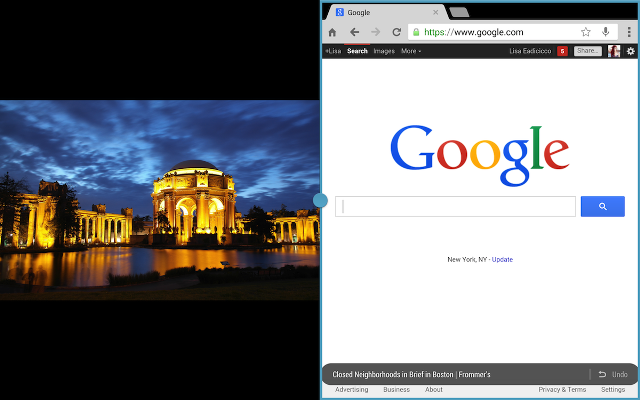Open Images in the Google bar
Image resolution: width=640 pixels, height=400 pixels.
[384, 51]
